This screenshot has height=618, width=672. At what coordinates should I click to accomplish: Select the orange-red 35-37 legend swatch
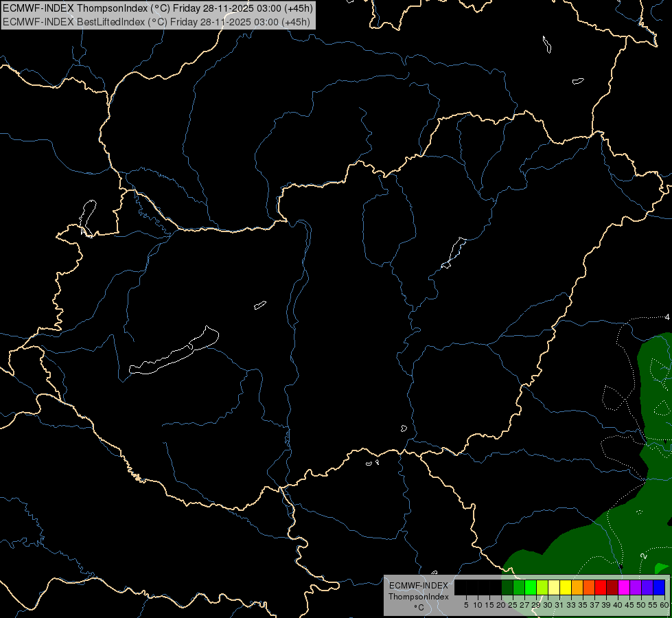click(589, 587)
